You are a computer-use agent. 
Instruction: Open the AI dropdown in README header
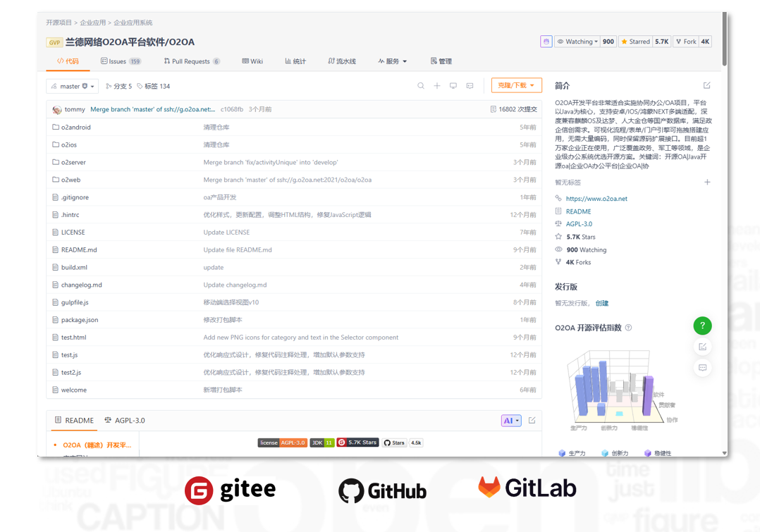(511, 421)
